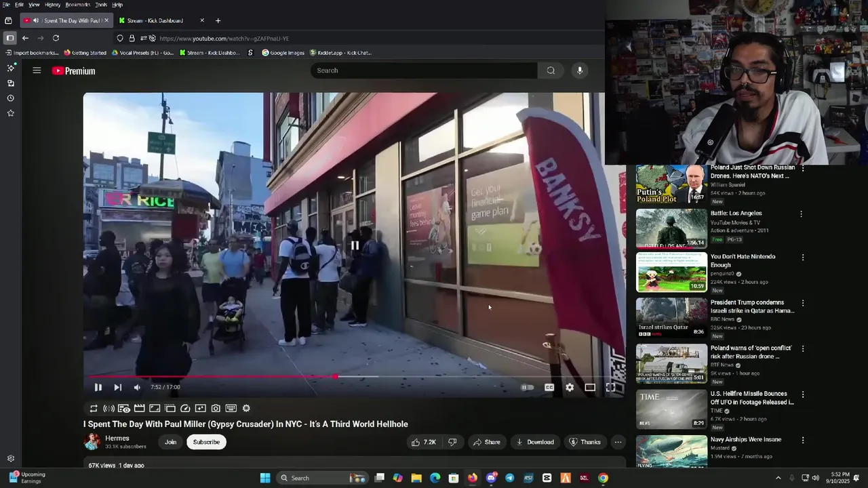Click the screenshot camera enhancer icon
The image size is (868, 488).
tap(216, 408)
